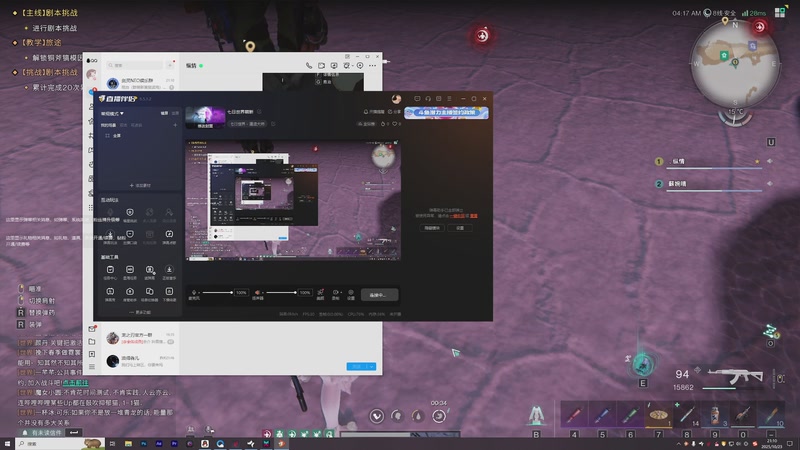Open the mail icon in QQ sidebar
Image resolution: width=800 pixels, height=450 pixels.
pos(92,329)
